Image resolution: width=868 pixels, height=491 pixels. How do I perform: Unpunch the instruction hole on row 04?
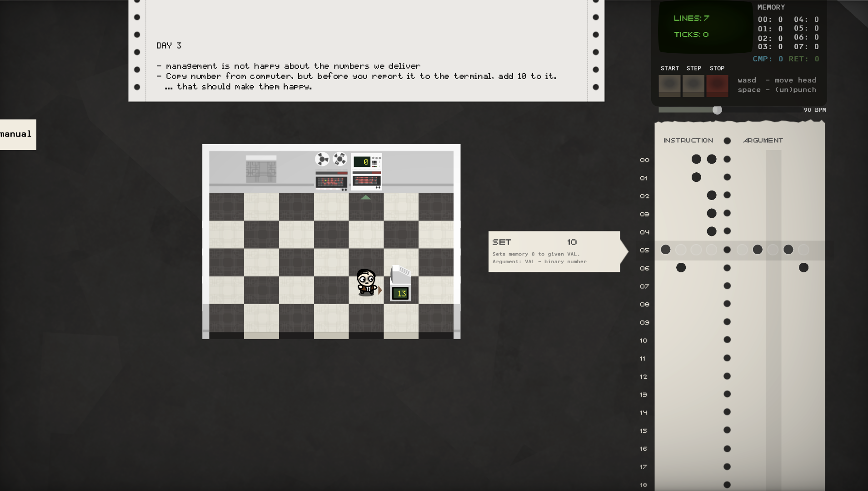point(712,231)
